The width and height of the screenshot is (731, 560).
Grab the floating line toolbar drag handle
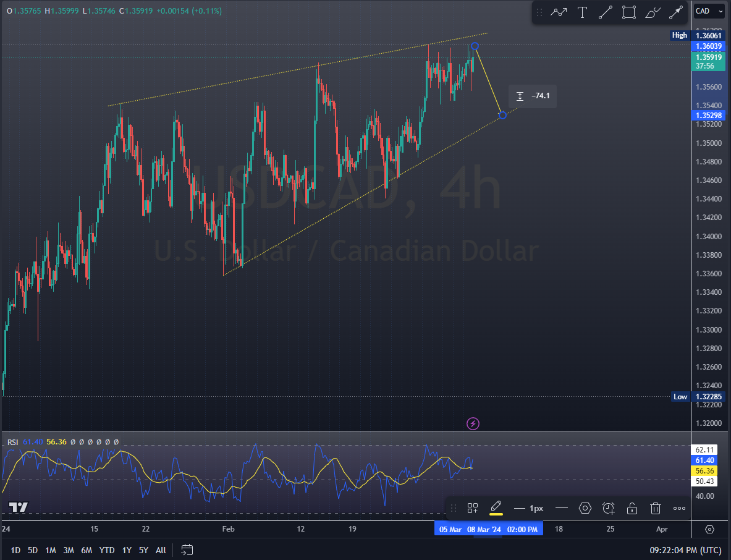coord(453,508)
